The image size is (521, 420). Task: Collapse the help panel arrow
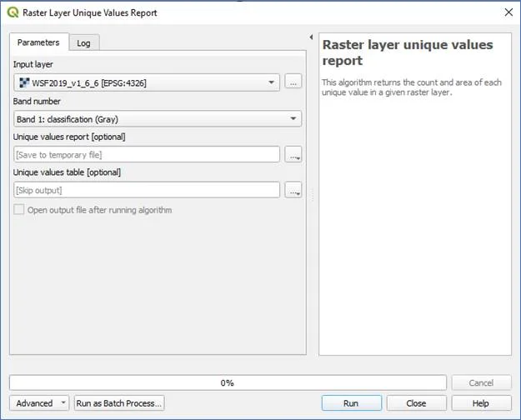tap(311, 38)
